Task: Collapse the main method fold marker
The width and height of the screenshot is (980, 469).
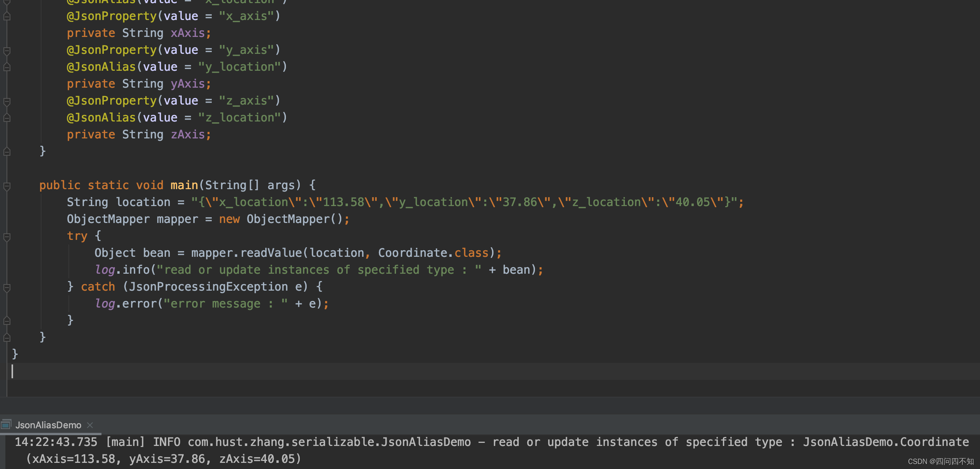Action: click(x=7, y=186)
